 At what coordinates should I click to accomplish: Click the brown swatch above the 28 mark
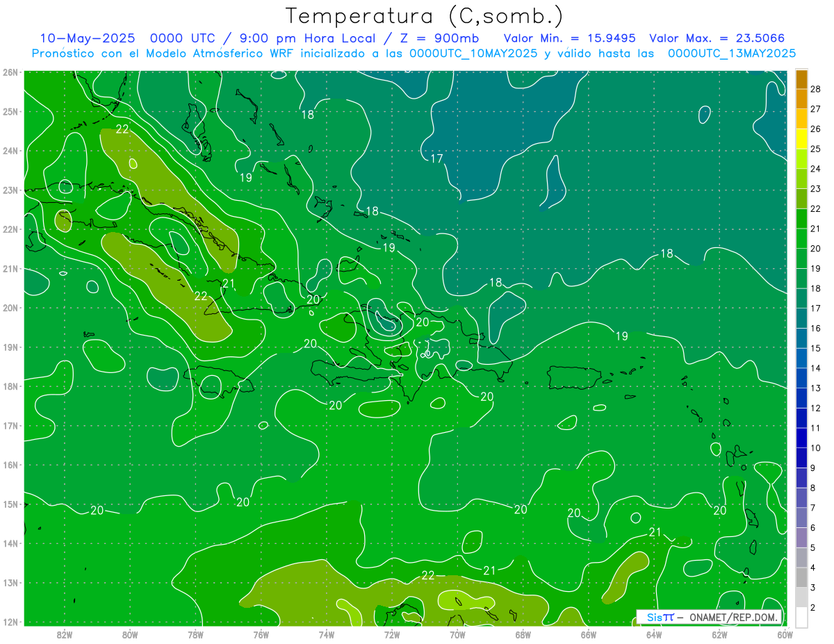801,79
